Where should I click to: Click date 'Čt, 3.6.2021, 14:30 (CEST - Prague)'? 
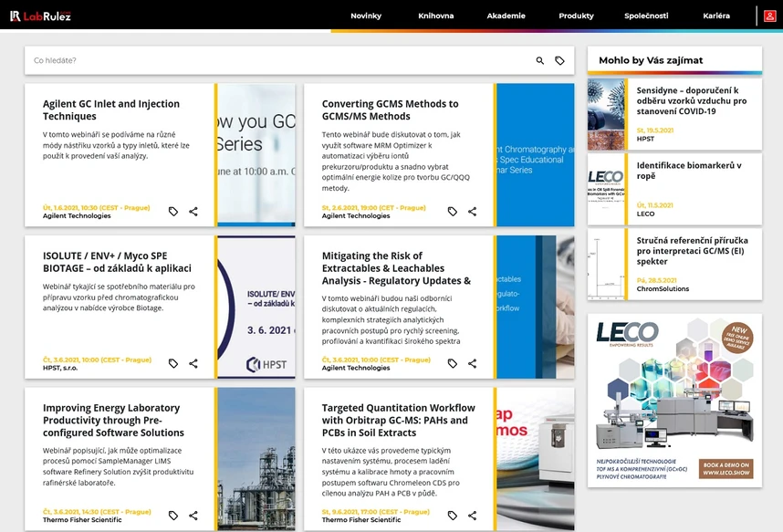(x=97, y=512)
